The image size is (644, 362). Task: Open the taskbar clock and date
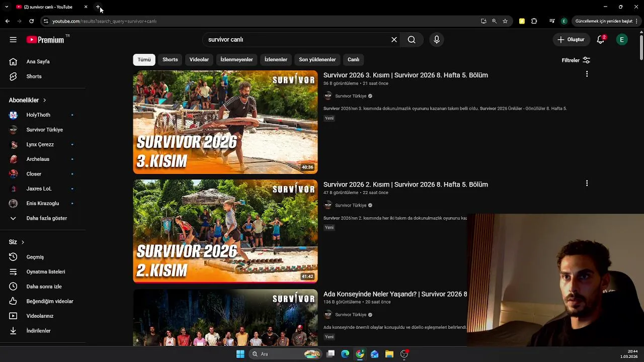click(x=629, y=354)
